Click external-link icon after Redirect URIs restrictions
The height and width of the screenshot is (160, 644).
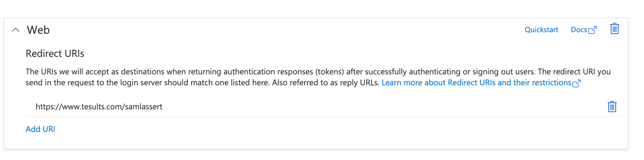[x=577, y=83]
